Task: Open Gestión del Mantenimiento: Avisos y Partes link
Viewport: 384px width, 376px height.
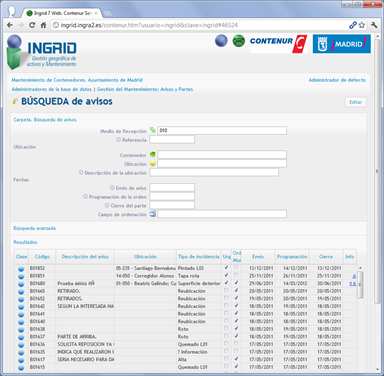Action: [x=145, y=89]
